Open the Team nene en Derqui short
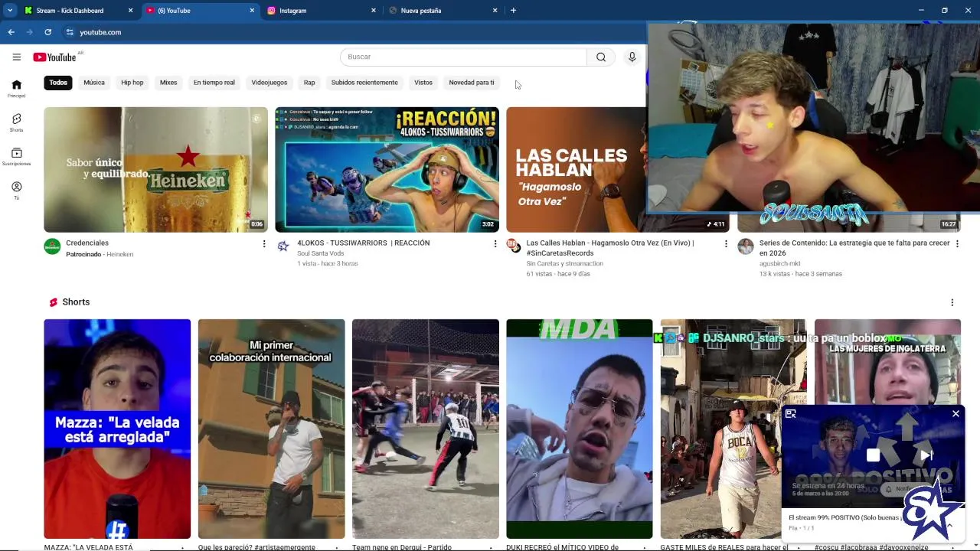This screenshot has width=980, height=551. click(x=426, y=429)
